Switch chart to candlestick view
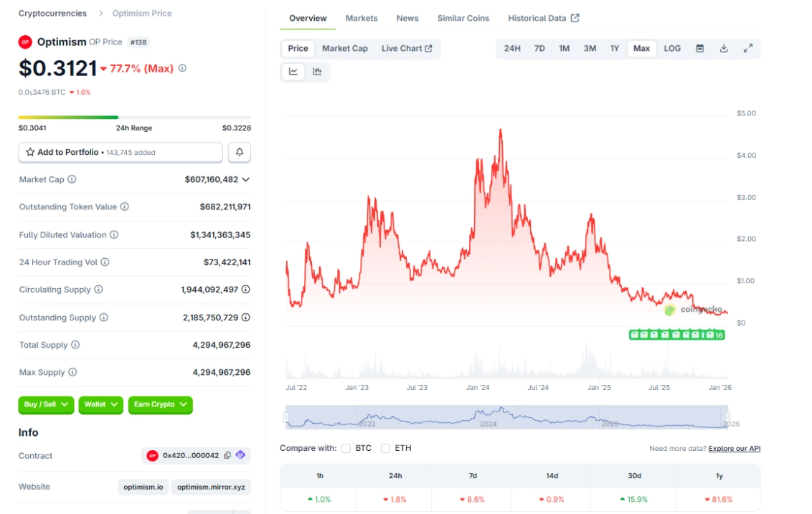This screenshot has width=812, height=514. coord(318,72)
